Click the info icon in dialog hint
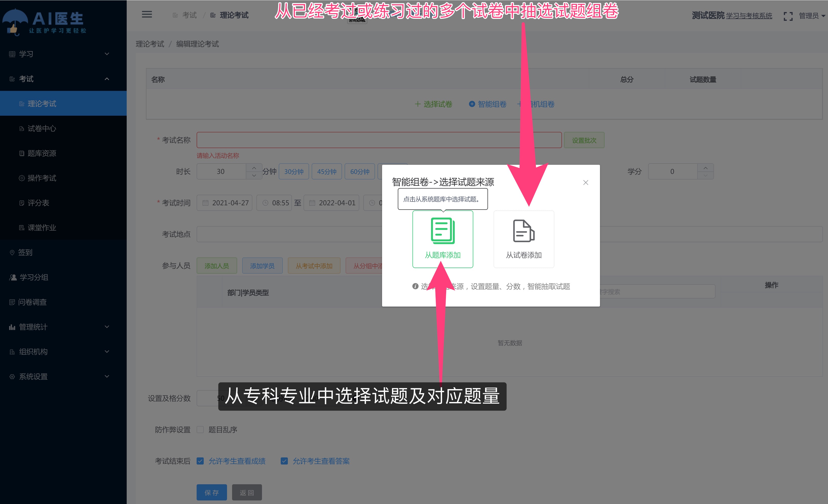 415,286
